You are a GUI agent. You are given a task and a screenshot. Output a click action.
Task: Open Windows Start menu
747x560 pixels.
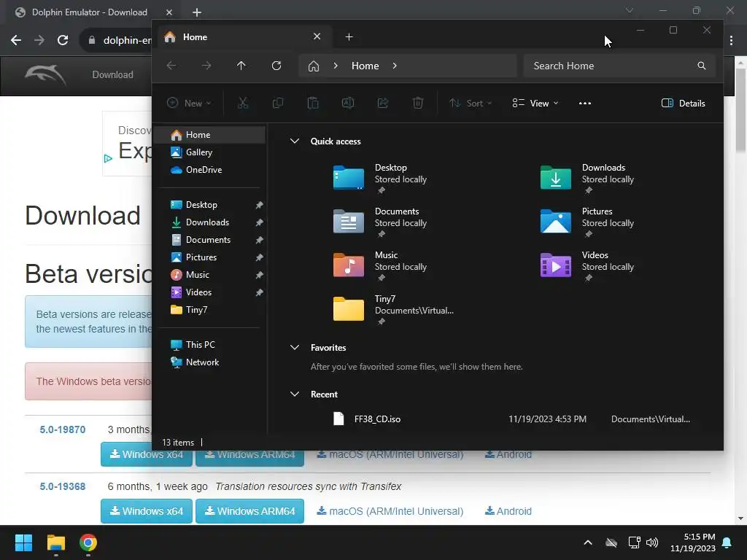coord(23,542)
